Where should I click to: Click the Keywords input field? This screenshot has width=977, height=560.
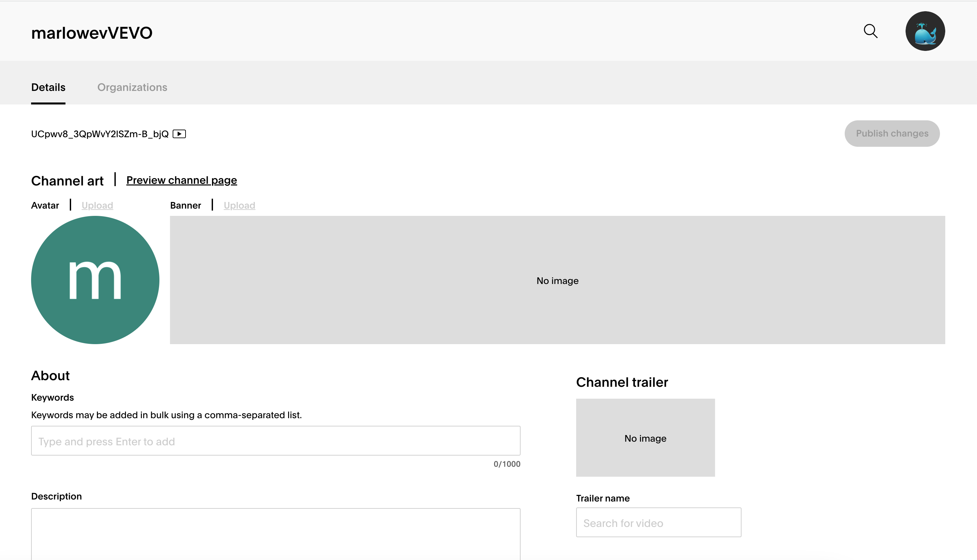click(x=276, y=441)
